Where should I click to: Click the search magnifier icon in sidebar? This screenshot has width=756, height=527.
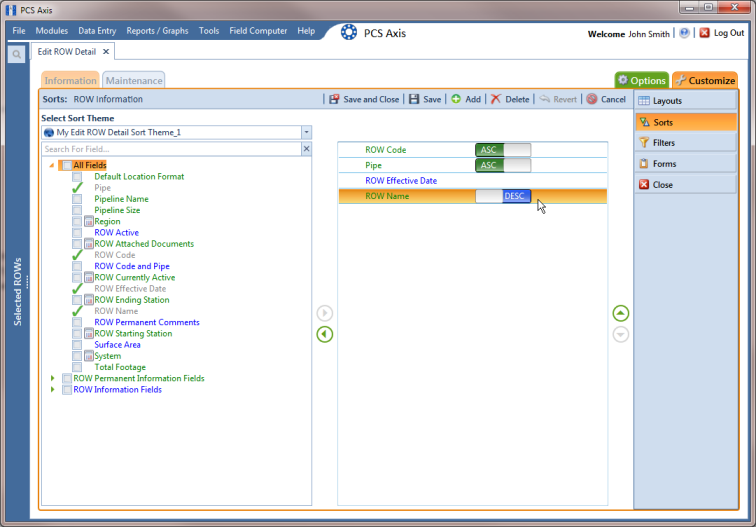point(16,54)
